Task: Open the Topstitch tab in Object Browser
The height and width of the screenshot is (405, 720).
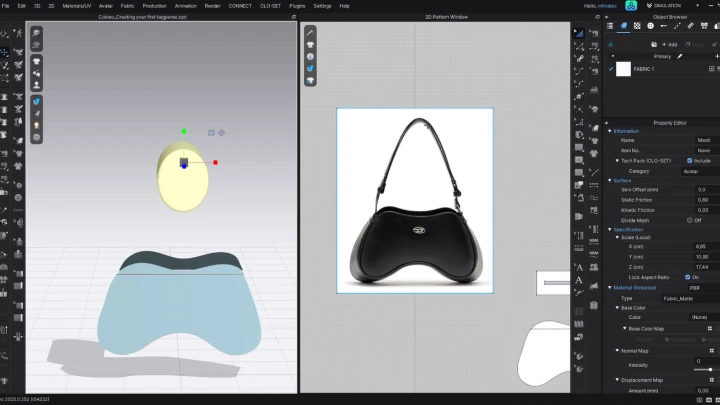Action: (677, 26)
